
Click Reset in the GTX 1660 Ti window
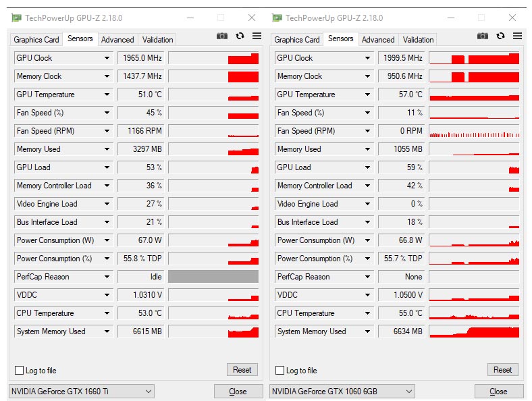click(x=242, y=370)
